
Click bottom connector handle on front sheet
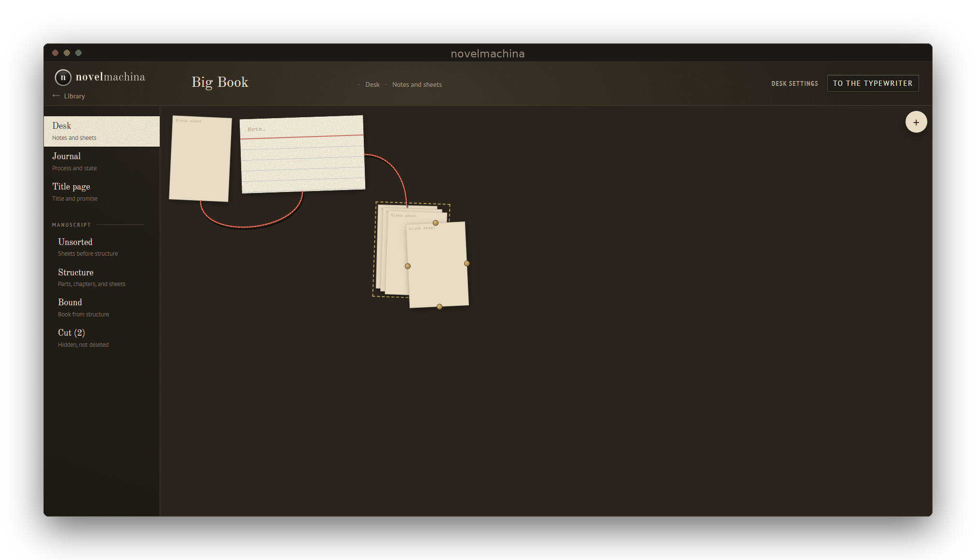pyautogui.click(x=440, y=307)
